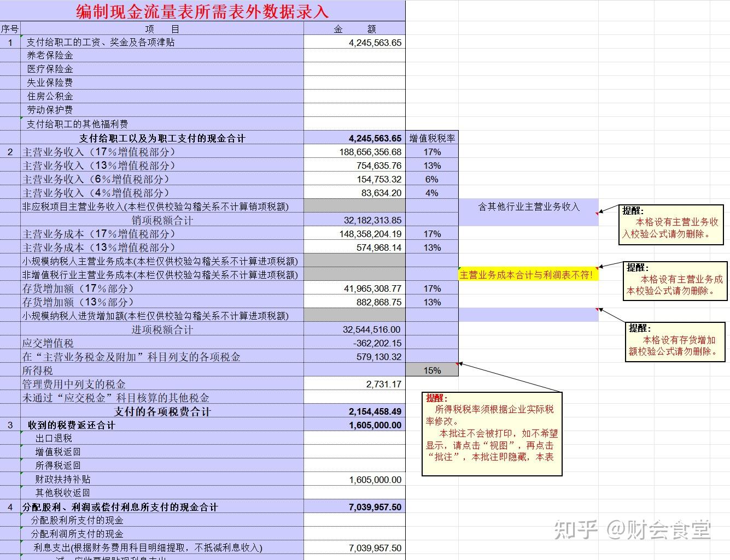Select the gray 非应税项目主营业务收入 cell

click(x=354, y=207)
